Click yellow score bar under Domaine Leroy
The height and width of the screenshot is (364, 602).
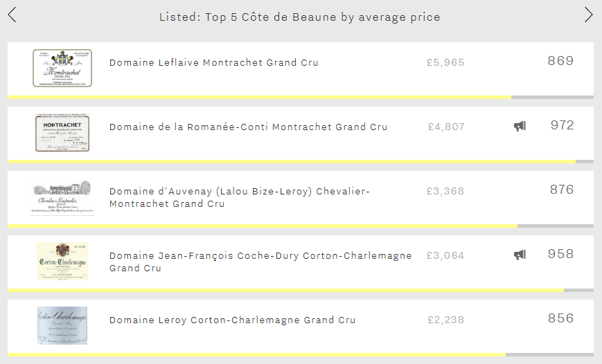(256, 355)
